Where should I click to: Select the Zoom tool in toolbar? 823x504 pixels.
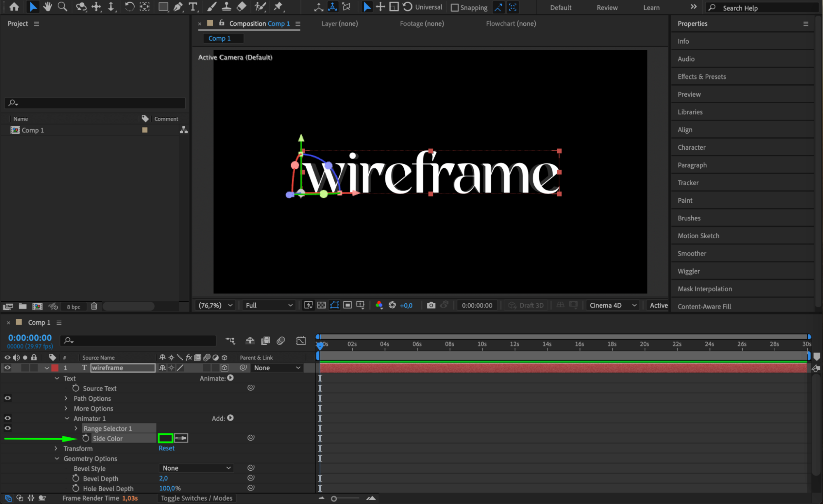tap(62, 7)
